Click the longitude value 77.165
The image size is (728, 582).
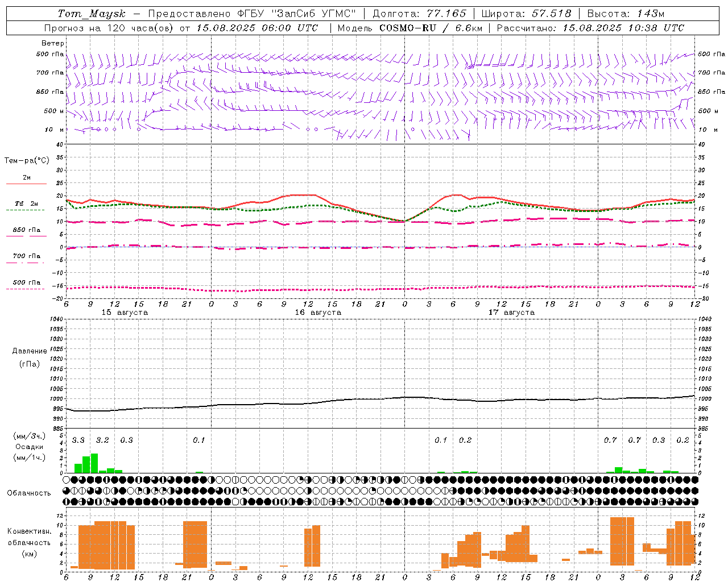pyautogui.click(x=446, y=14)
